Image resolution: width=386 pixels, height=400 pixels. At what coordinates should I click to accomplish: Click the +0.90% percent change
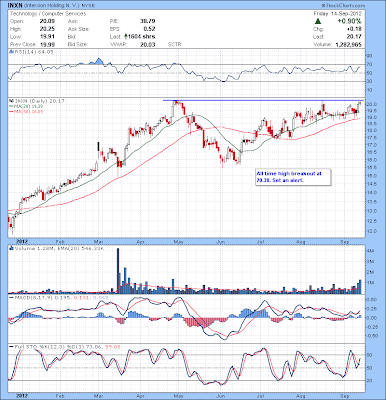(349, 21)
